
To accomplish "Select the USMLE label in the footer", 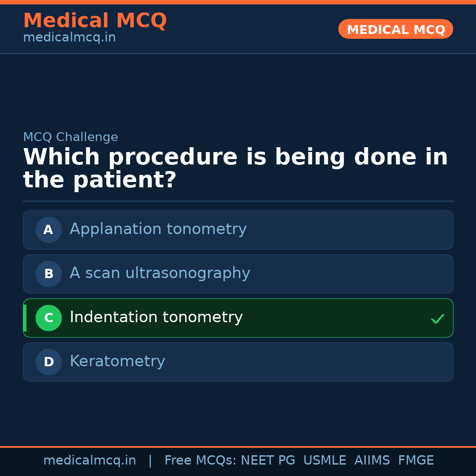I will click(x=325, y=460).
